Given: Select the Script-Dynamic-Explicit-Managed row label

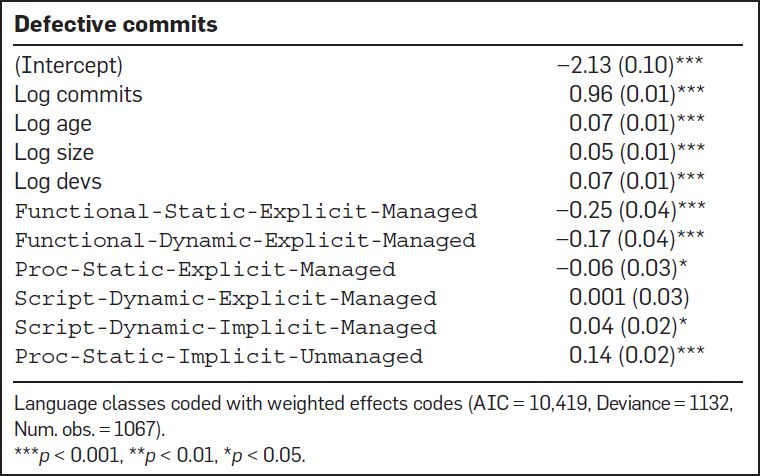Looking at the screenshot, I should 225,298.
